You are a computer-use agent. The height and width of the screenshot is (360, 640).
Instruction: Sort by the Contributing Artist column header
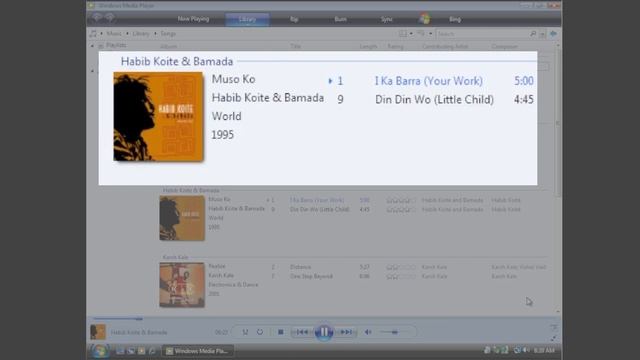tap(445, 47)
